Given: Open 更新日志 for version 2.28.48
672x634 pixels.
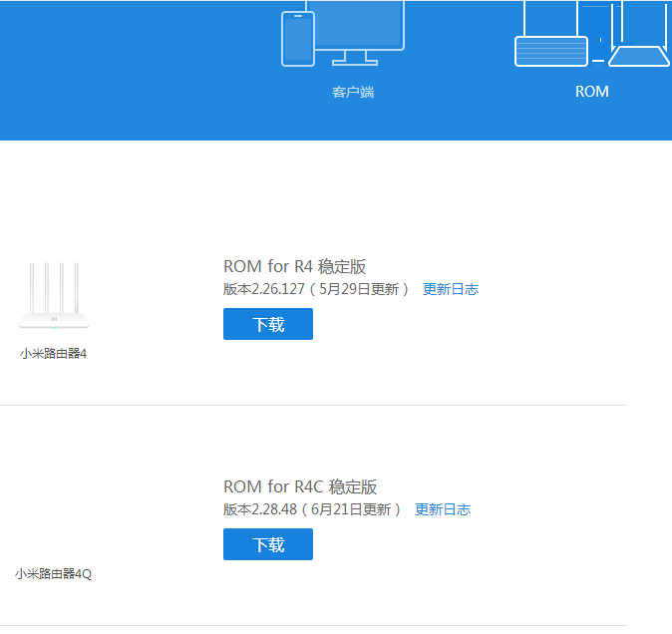Looking at the screenshot, I should pos(442,509).
